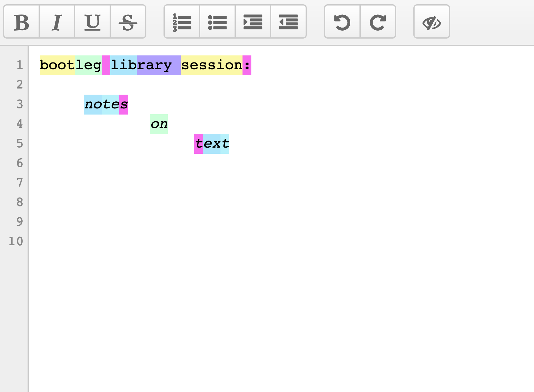Apply strikethrough formatting
Image resolution: width=534 pixels, height=392 pixels.
click(128, 22)
